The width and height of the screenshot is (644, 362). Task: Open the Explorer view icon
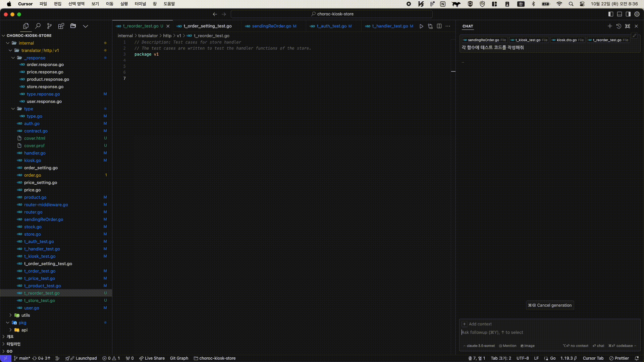(x=26, y=26)
